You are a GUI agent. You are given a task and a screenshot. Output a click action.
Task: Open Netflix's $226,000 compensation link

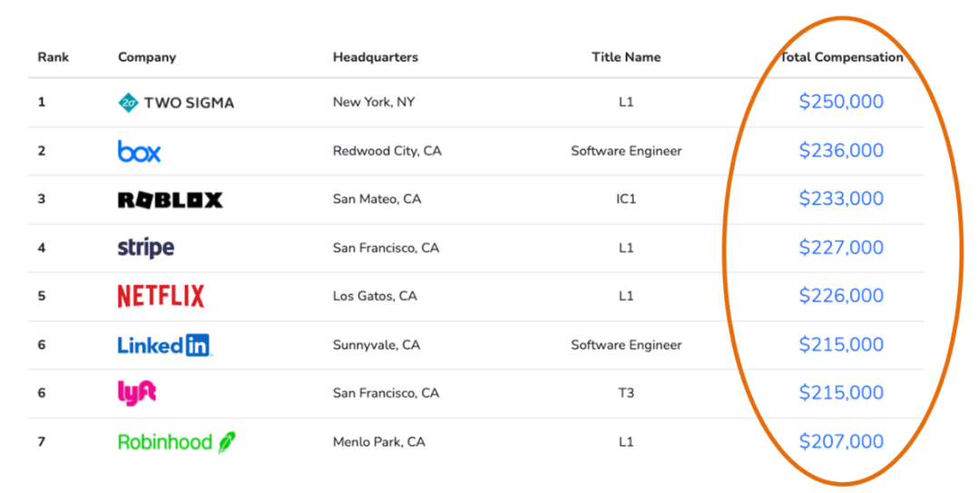pyautogui.click(x=841, y=295)
